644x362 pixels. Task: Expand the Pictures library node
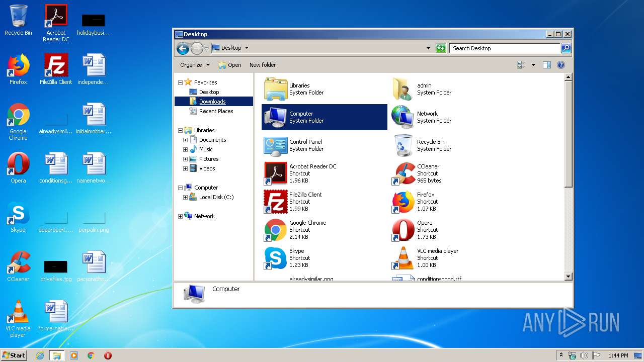tap(185, 159)
